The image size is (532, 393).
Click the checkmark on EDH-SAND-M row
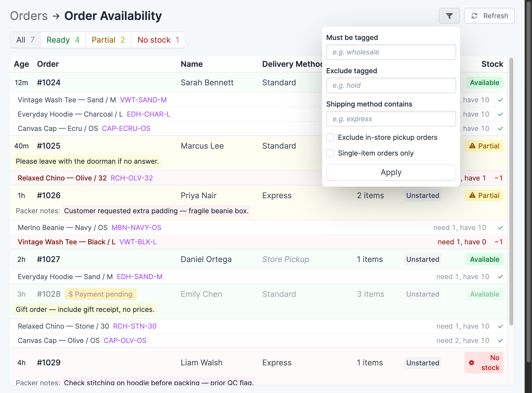coord(500,277)
